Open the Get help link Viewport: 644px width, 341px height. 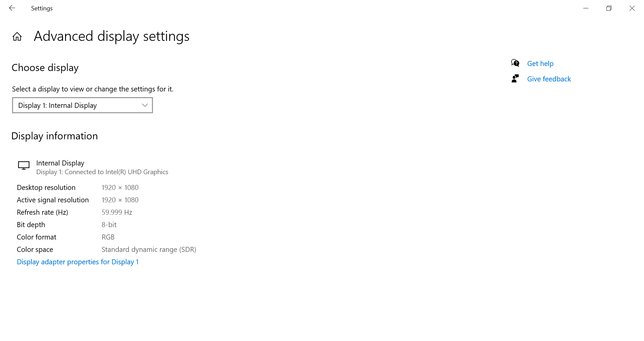pos(540,64)
